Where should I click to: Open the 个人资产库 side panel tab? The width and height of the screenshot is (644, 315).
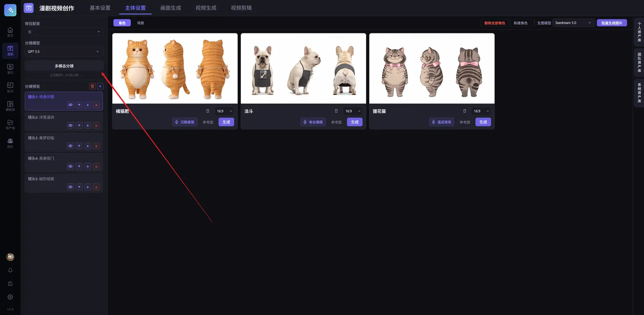[x=639, y=32]
